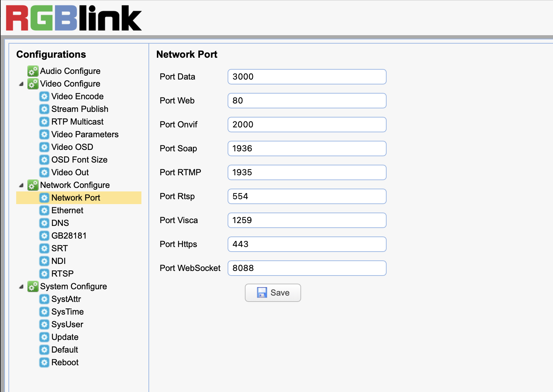Click the icon beside Ethernet
The width and height of the screenshot is (553, 392).
pos(44,210)
